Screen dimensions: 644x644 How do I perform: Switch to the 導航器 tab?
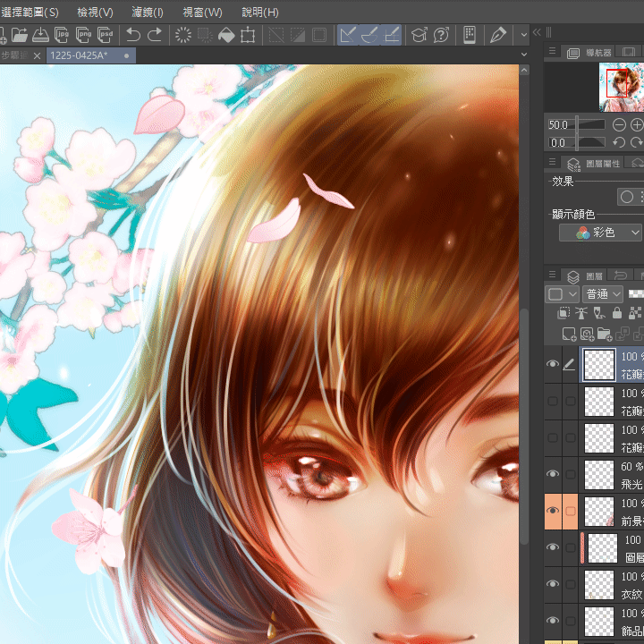point(589,52)
